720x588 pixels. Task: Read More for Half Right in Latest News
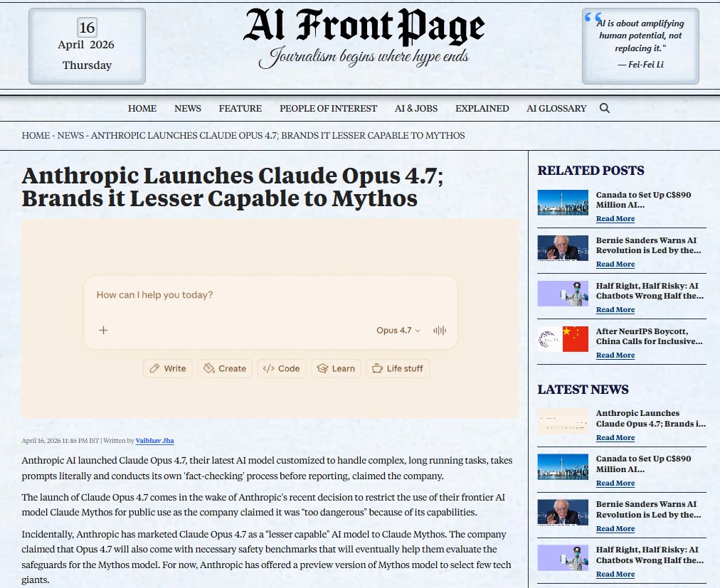(615, 574)
